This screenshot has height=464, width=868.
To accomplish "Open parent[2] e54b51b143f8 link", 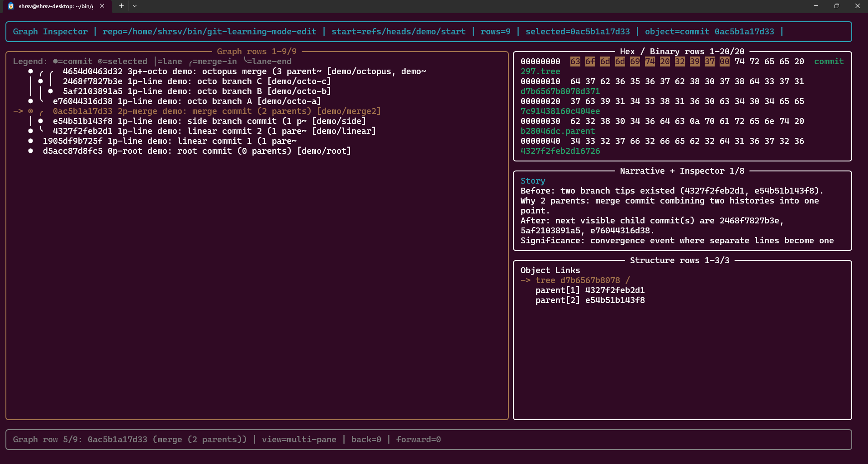I will (590, 300).
